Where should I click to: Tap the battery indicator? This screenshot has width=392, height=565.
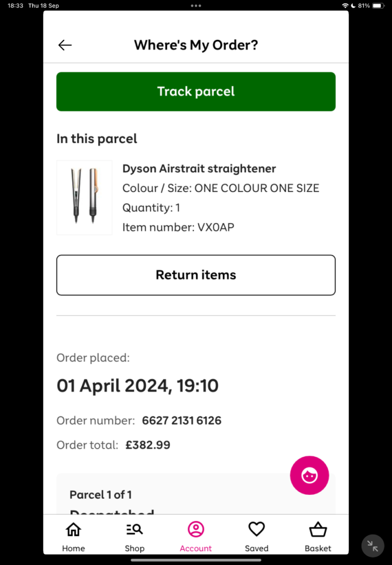coord(378,6)
